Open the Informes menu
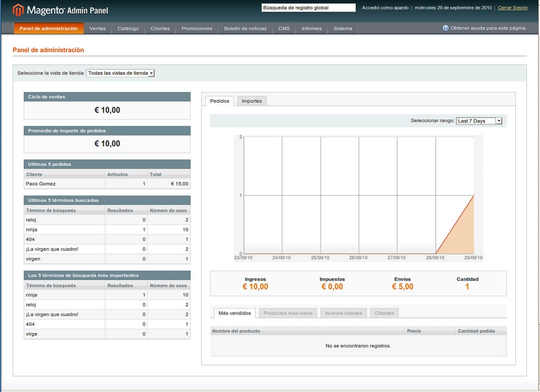This screenshot has width=540, height=392. pyautogui.click(x=312, y=28)
